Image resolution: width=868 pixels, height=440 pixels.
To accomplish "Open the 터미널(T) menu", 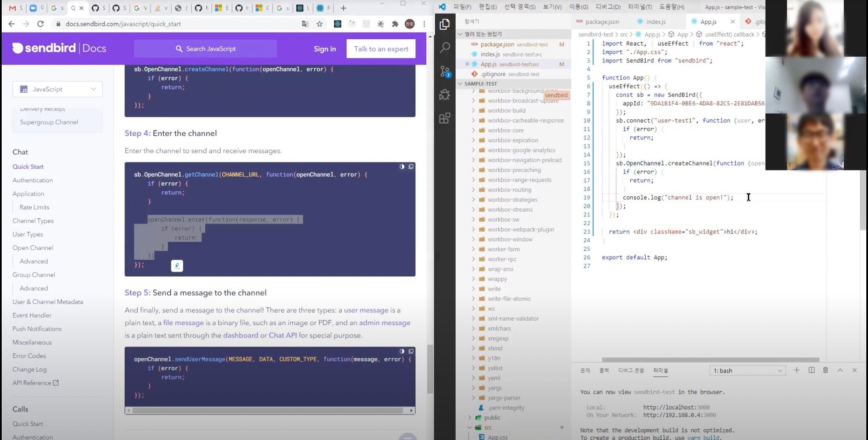I will coord(640,7).
